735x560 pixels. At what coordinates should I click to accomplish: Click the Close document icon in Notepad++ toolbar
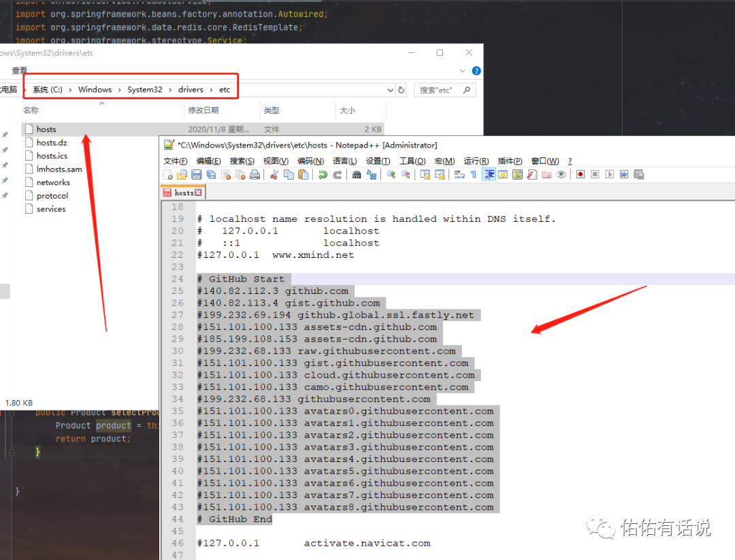[226, 175]
